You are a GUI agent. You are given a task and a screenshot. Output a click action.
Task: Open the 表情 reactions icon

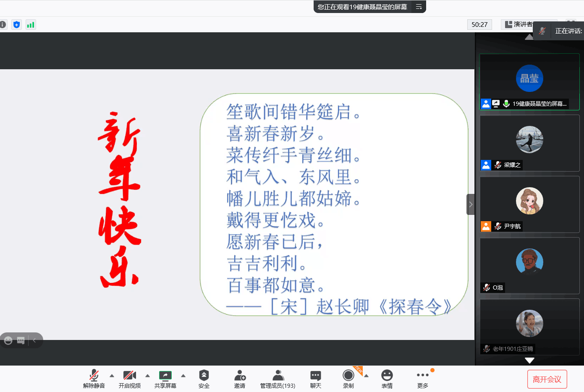387,375
